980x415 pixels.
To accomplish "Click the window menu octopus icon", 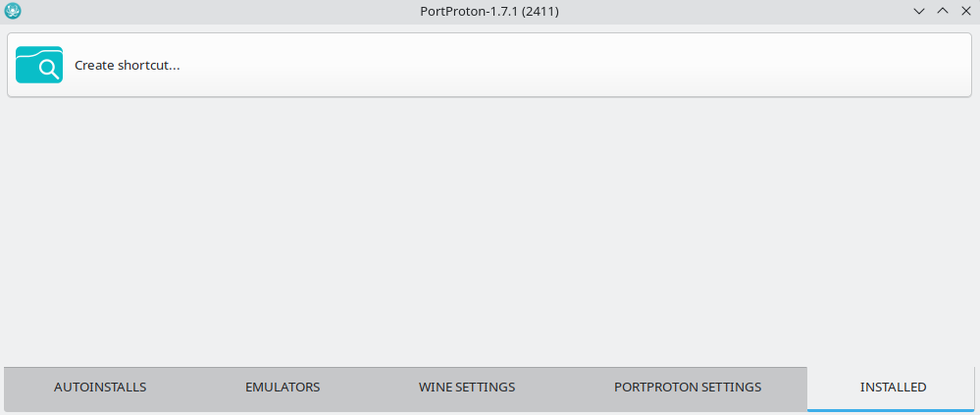I will click(x=13, y=11).
